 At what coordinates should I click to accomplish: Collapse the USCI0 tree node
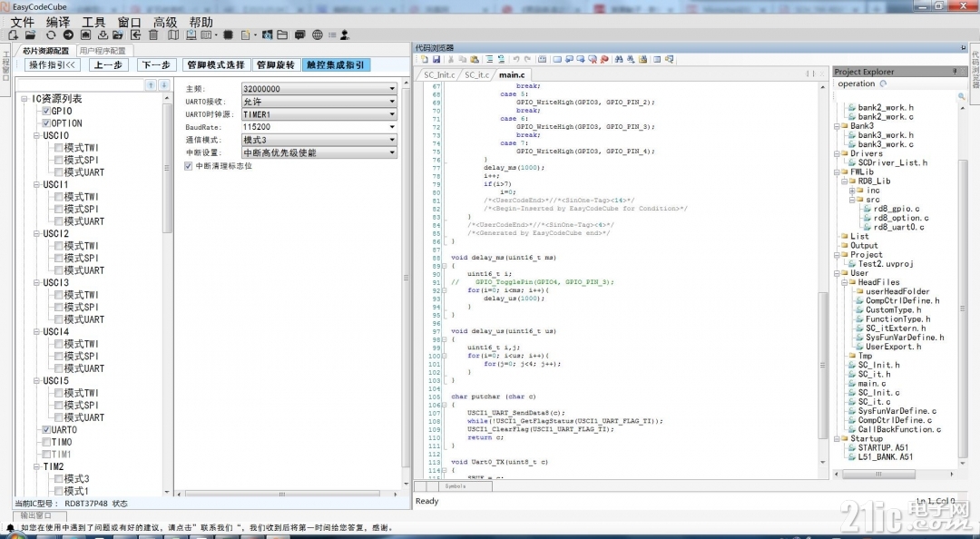click(x=36, y=135)
